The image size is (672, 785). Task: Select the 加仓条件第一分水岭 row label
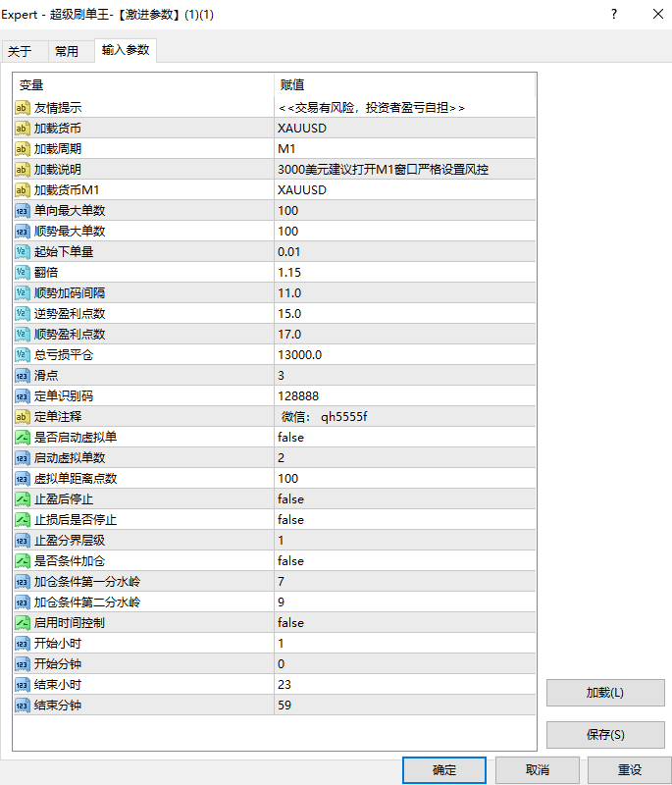coord(87,582)
